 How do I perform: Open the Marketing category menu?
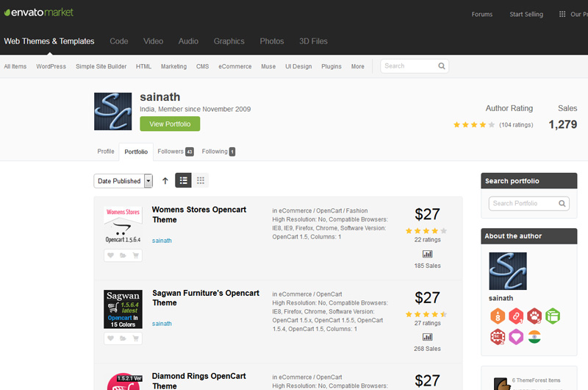point(173,66)
